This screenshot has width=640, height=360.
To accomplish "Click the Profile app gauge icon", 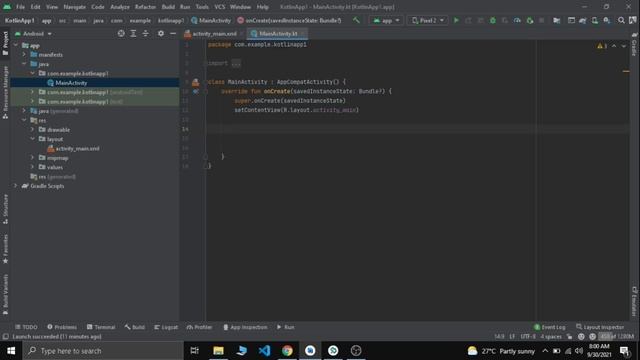I will tap(517, 20).
